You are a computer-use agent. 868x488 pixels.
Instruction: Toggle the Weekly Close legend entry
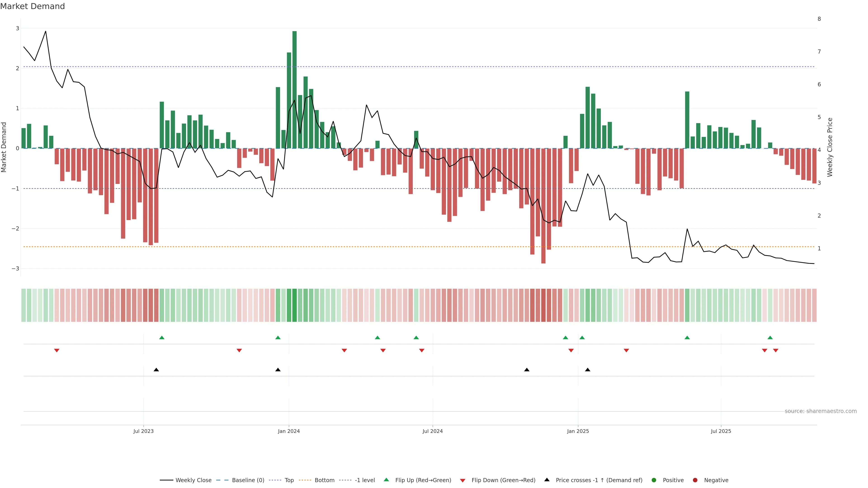point(193,480)
